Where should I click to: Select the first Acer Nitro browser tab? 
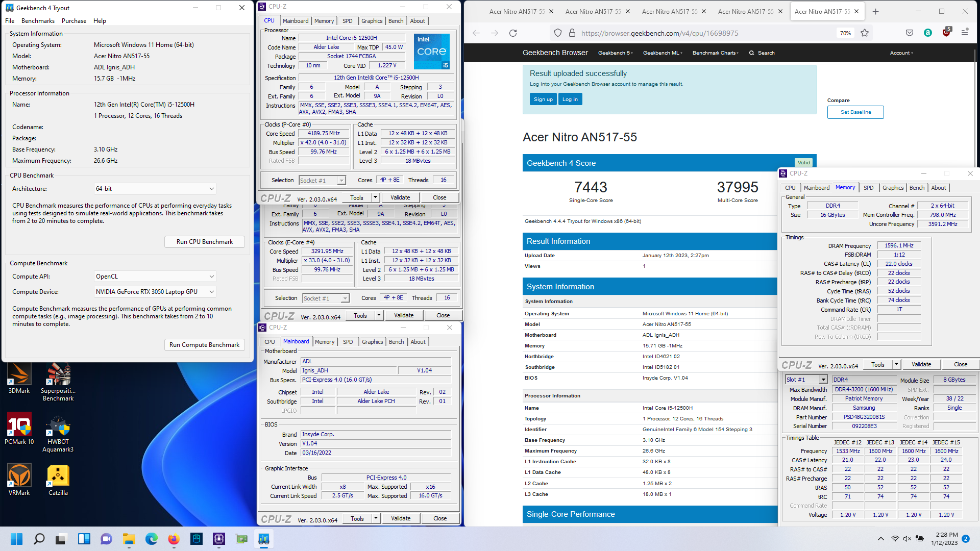pyautogui.click(x=517, y=11)
